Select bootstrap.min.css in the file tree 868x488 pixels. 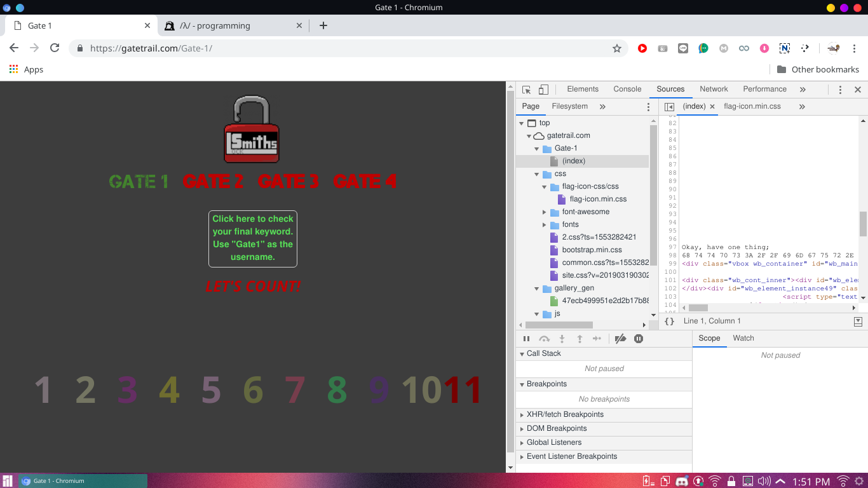pos(592,250)
